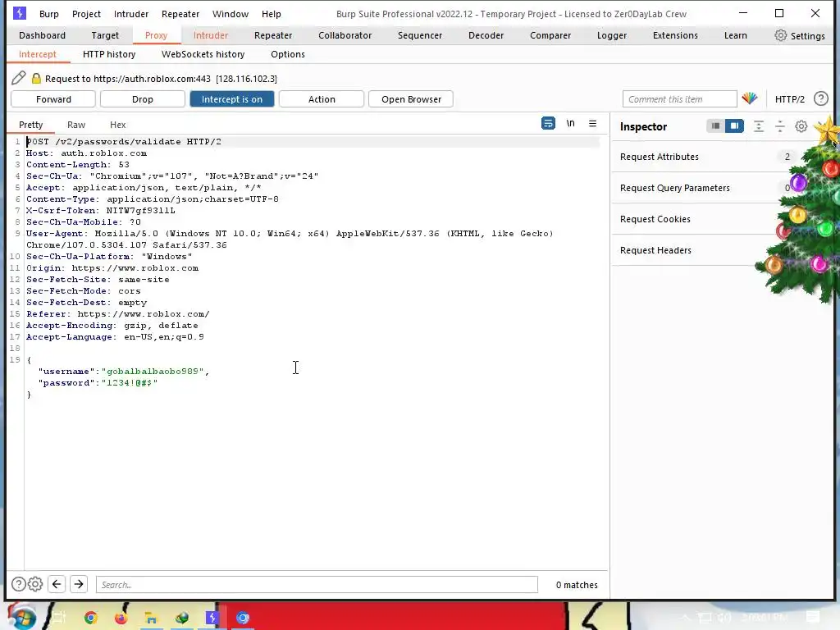Viewport: 840px width, 630px height.
Task: Focus the bottom Search field
Action: click(x=317, y=584)
